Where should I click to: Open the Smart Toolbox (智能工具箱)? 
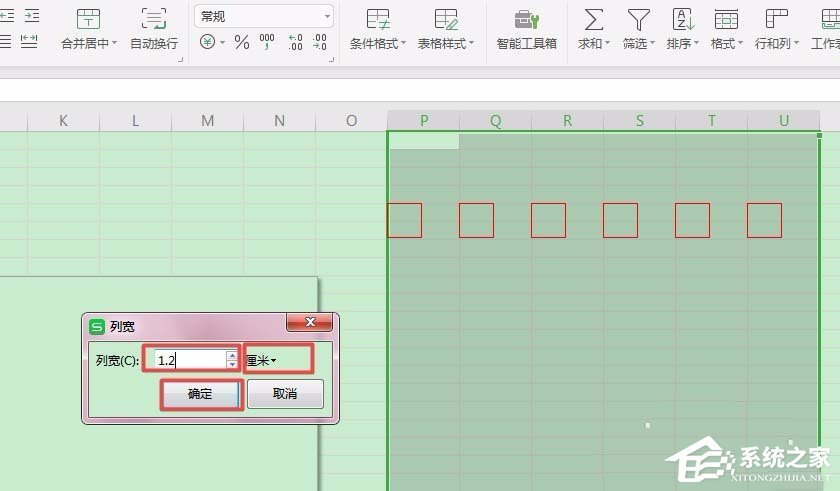(x=526, y=29)
